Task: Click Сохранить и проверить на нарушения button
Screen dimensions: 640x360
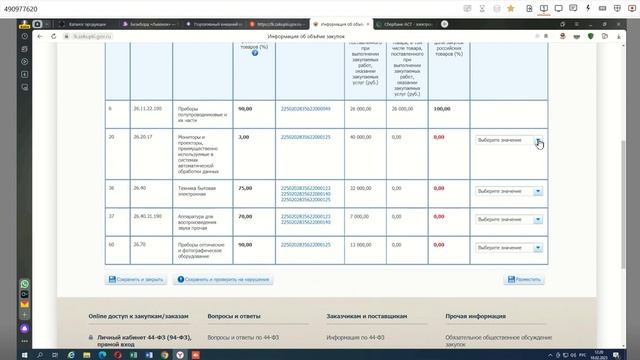Action: tap(223, 280)
